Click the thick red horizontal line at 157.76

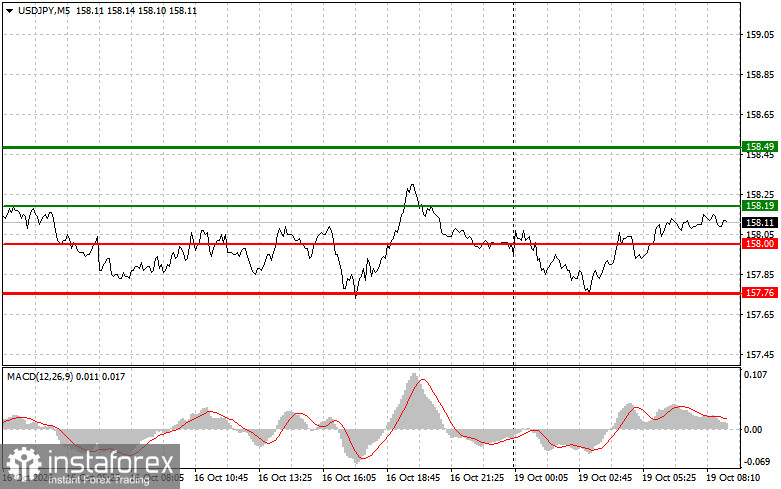372,293
